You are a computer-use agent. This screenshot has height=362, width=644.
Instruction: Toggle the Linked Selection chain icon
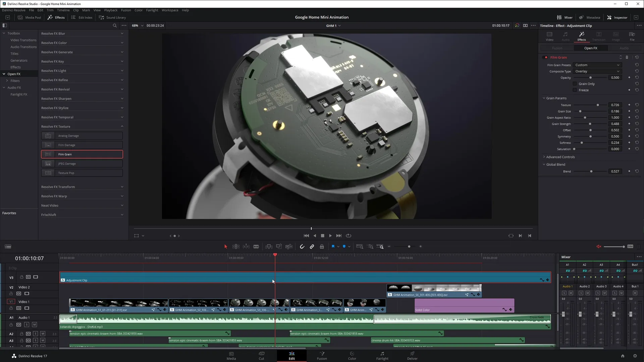click(312, 247)
